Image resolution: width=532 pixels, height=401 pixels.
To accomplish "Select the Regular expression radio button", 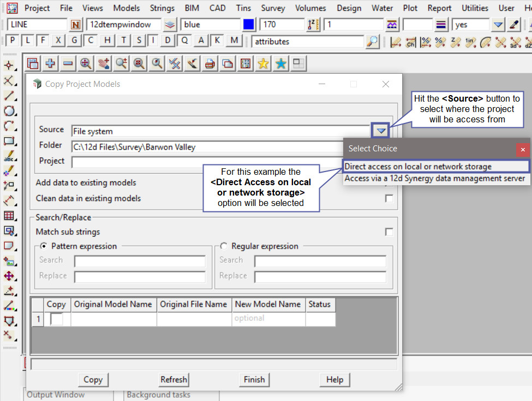I will [x=224, y=246].
